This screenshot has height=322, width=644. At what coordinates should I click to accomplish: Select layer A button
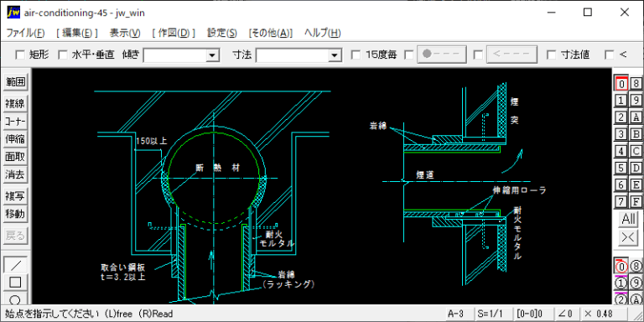point(636,117)
